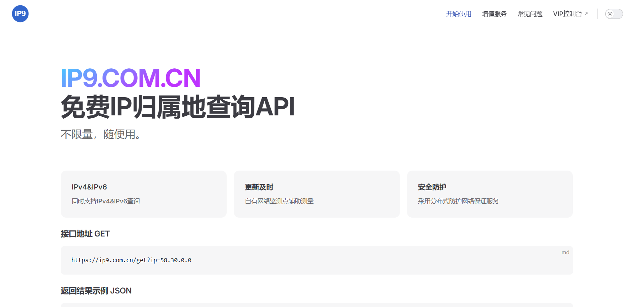The width and height of the screenshot is (644, 307).
Task: Select the 安全防护 feature card
Action: (490, 194)
